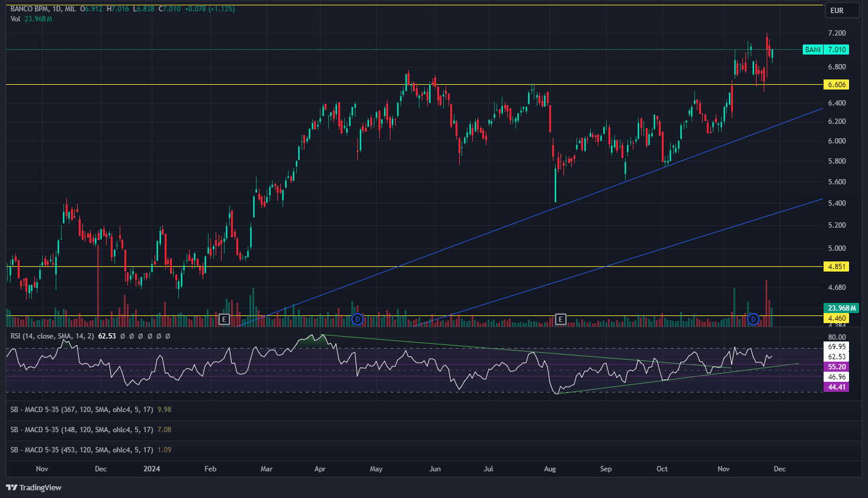868x498 pixels.
Task: Click the 2024 label on time axis
Action: [x=152, y=469]
